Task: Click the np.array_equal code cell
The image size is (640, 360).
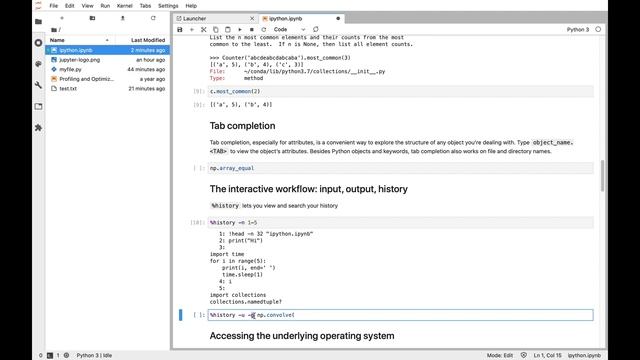Action: tap(400, 168)
